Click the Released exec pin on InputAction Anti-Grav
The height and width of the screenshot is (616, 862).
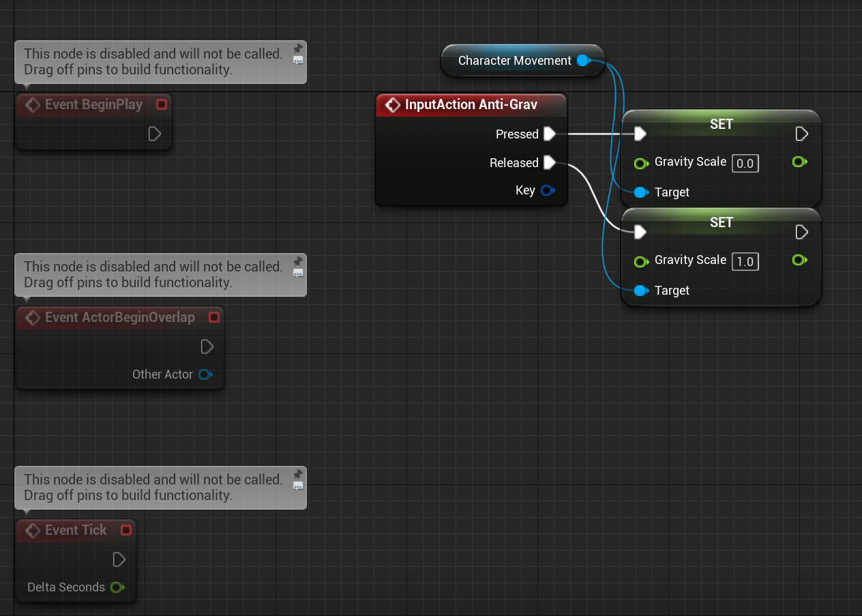click(x=550, y=162)
